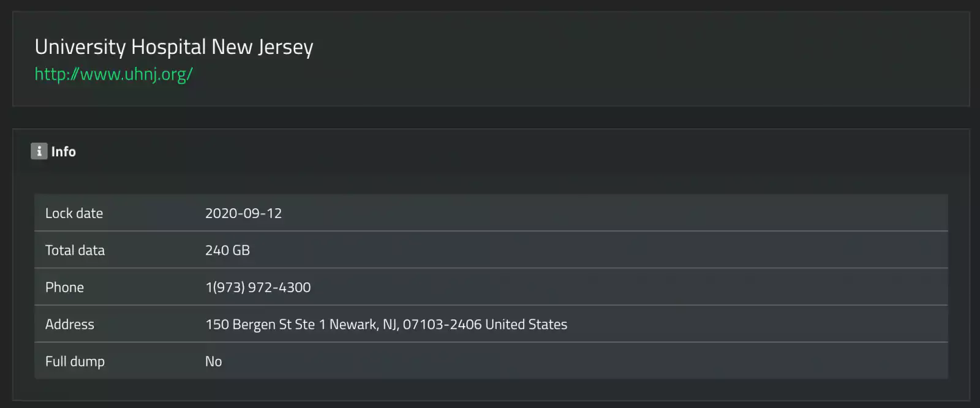Click the Info section icon
This screenshot has height=408, width=980.
(39, 151)
